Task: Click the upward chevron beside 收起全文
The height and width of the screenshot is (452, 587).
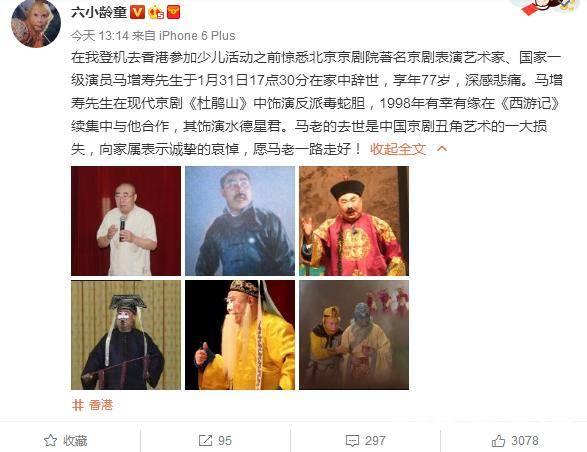Action: point(442,149)
